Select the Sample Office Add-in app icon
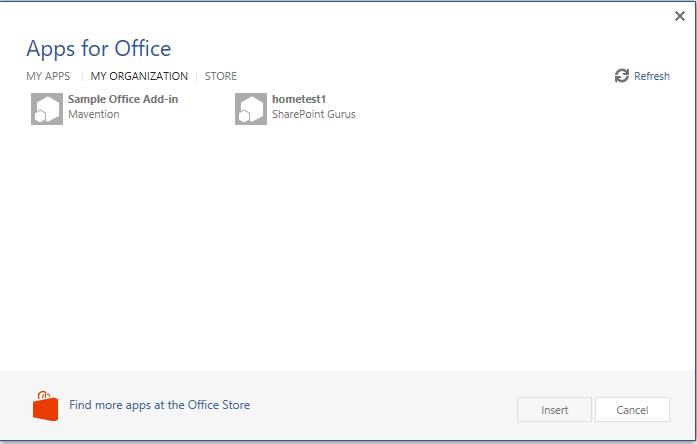The image size is (697, 444). point(47,108)
